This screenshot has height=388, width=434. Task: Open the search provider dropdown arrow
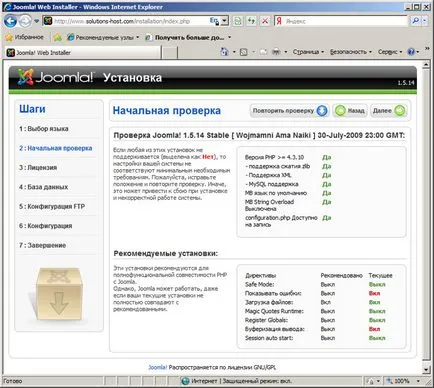pos(425,21)
